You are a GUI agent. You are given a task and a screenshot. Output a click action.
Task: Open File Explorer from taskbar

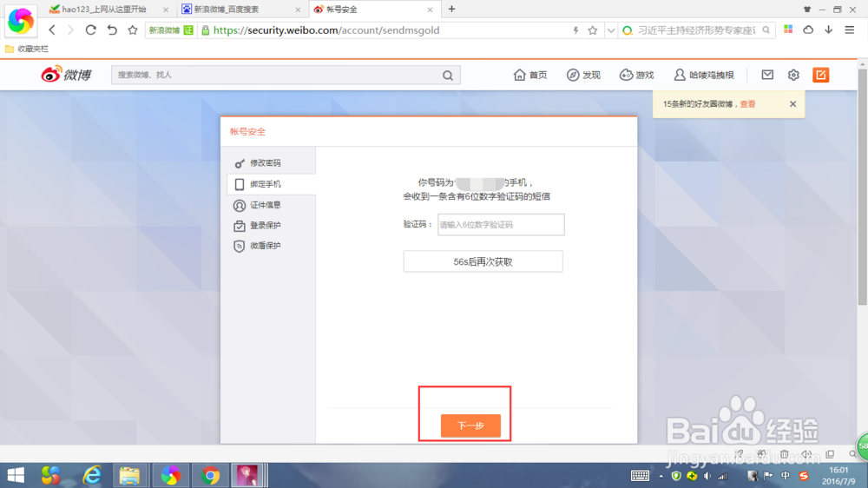pos(129,475)
